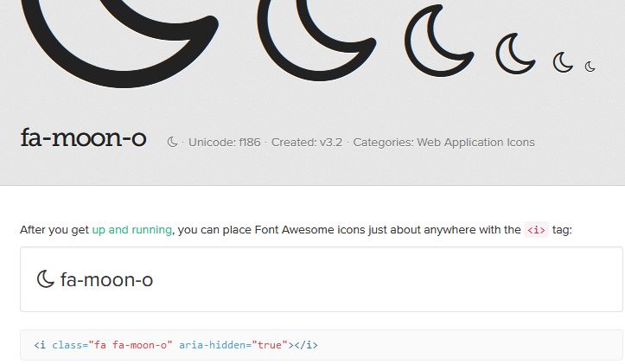Image resolution: width=625 pixels, height=364 pixels.
Task: Click the "Created: v3.2" text
Action: (x=307, y=143)
